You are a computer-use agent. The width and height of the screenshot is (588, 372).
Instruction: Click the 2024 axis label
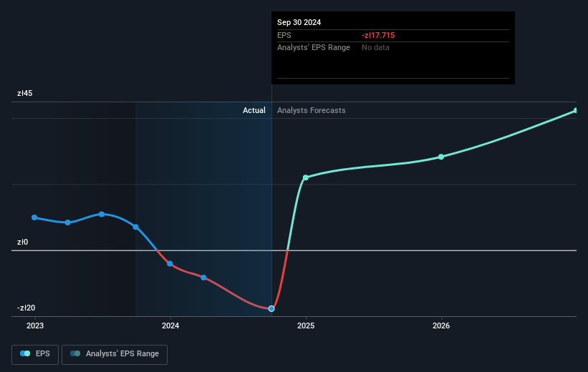coord(170,325)
